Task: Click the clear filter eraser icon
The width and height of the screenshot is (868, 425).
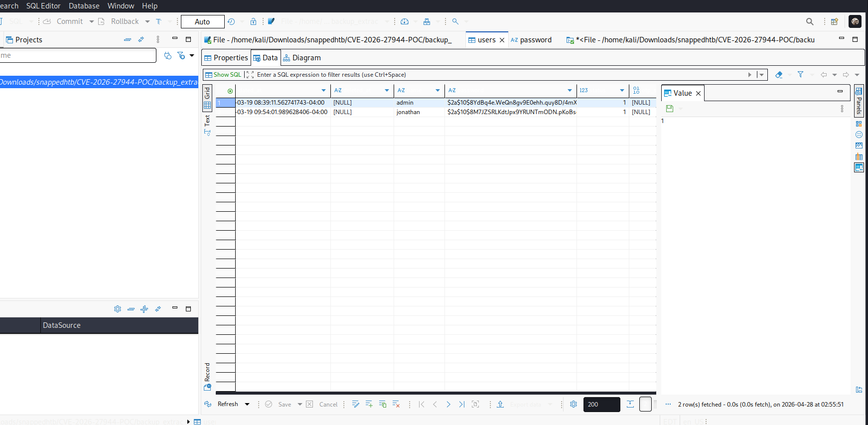Action: coord(779,75)
